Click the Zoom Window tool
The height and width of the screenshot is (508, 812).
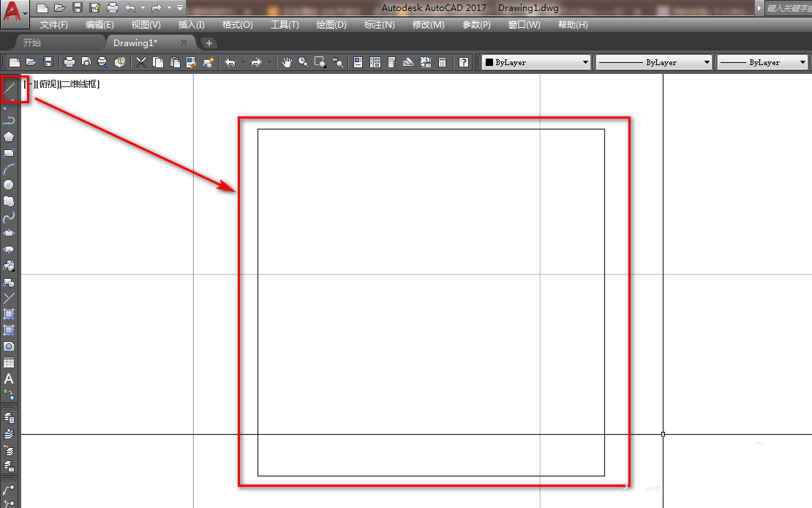click(x=320, y=62)
